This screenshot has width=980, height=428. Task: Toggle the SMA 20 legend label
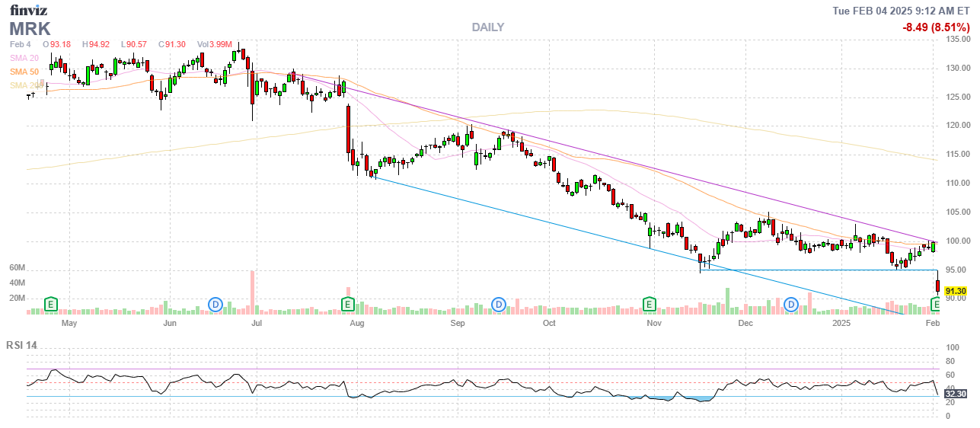(x=24, y=58)
